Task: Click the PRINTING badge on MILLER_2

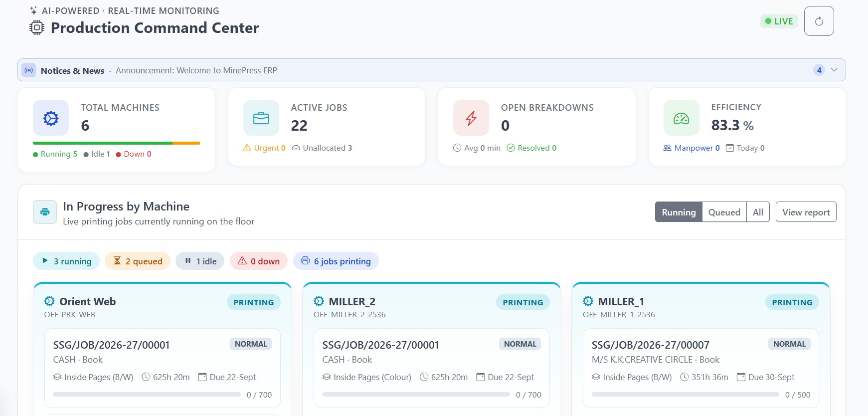Action: 522,302
